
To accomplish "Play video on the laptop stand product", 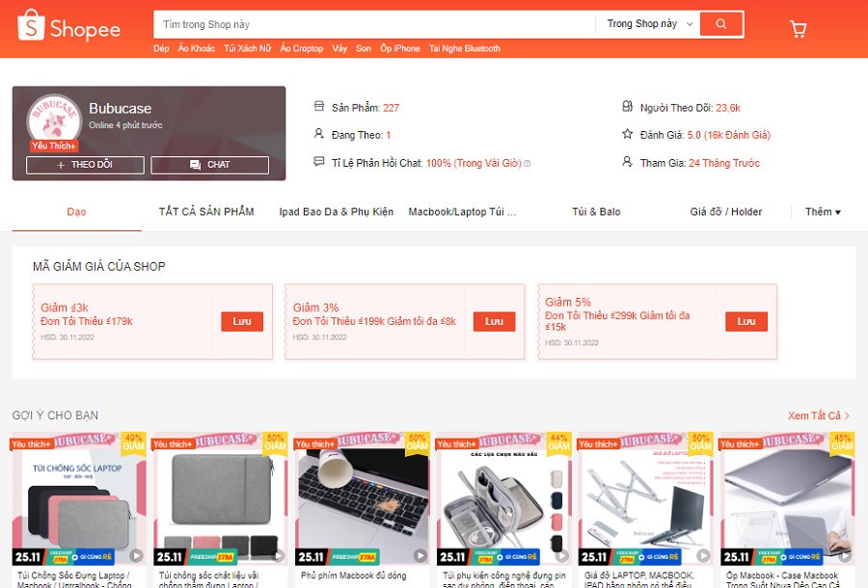I will coord(703,555).
